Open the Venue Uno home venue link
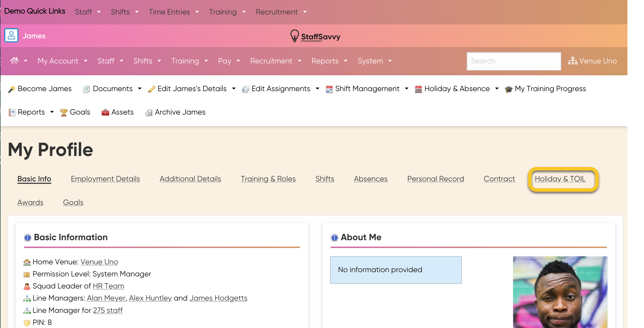This screenshot has width=644, height=328. click(99, 262)
